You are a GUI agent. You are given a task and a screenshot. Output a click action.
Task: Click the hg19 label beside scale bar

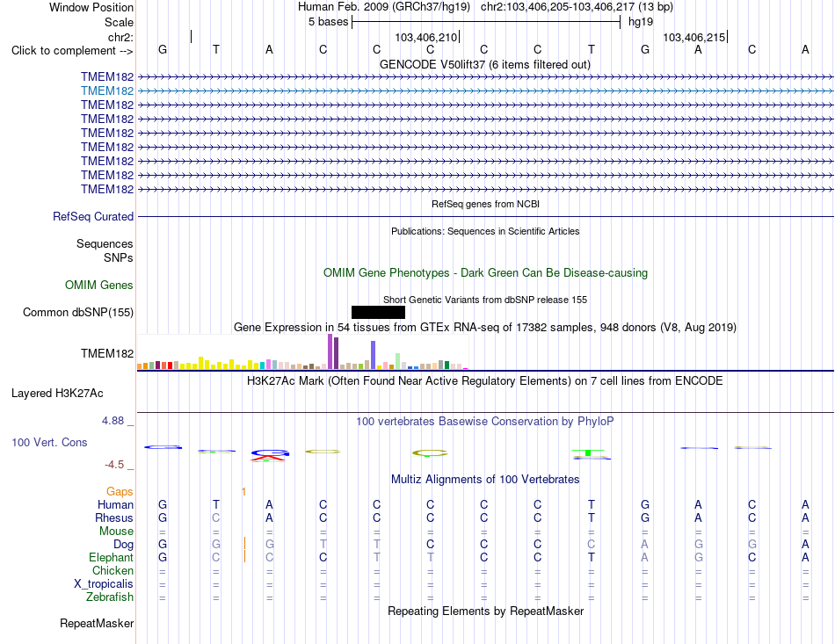coord(641,22)
